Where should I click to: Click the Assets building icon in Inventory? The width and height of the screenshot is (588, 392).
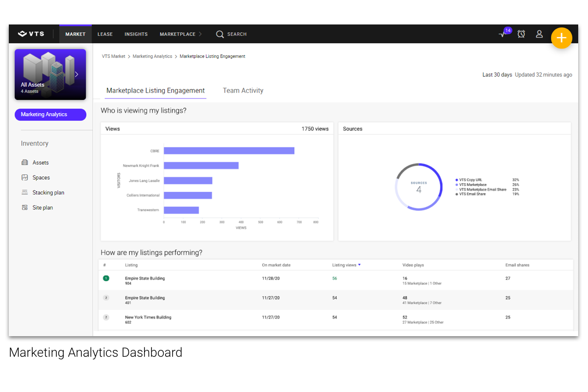[24, 162]
